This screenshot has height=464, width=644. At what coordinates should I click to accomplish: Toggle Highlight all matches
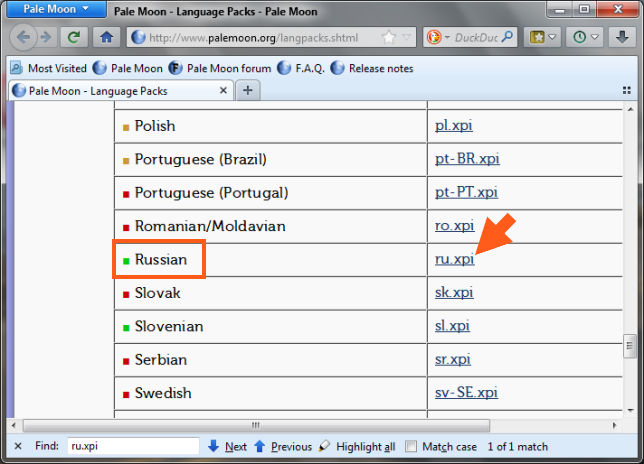pyautogui.click(x=357, y=446)
